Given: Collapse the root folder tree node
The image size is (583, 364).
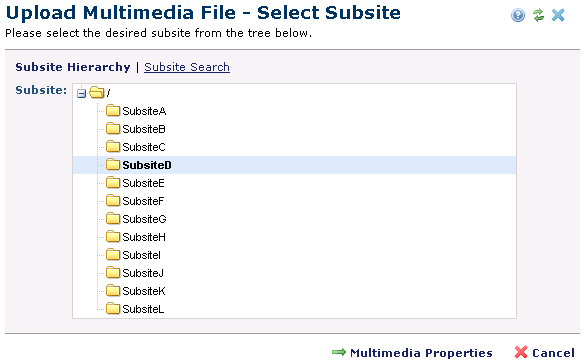Looking at the screenshot, I should tap(81, 93).
